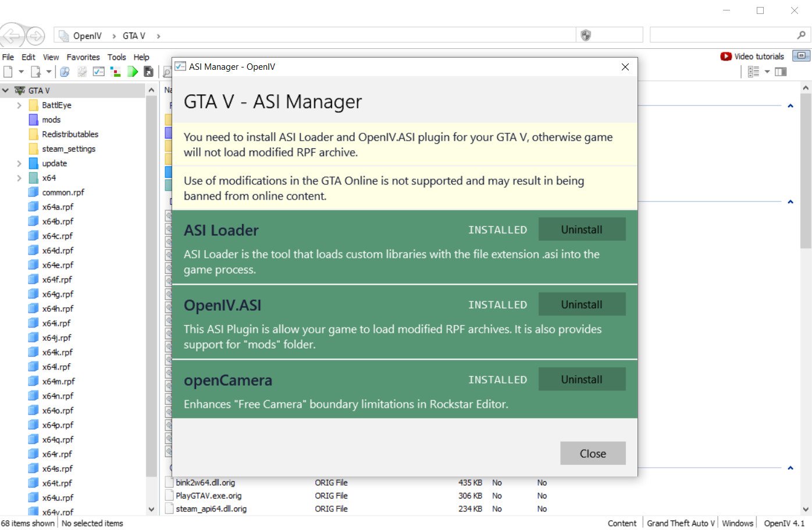This screenshot has width=812, height=530.
Task: Click the Import file toolbar icon
Action: pyautogui.click(x=35, y=72)
